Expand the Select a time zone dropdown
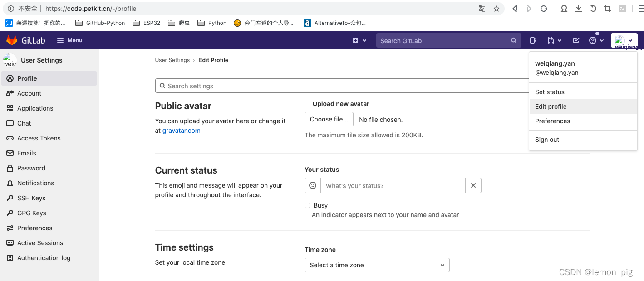Viewport: 644px width, 281px height. pos(377,265)
